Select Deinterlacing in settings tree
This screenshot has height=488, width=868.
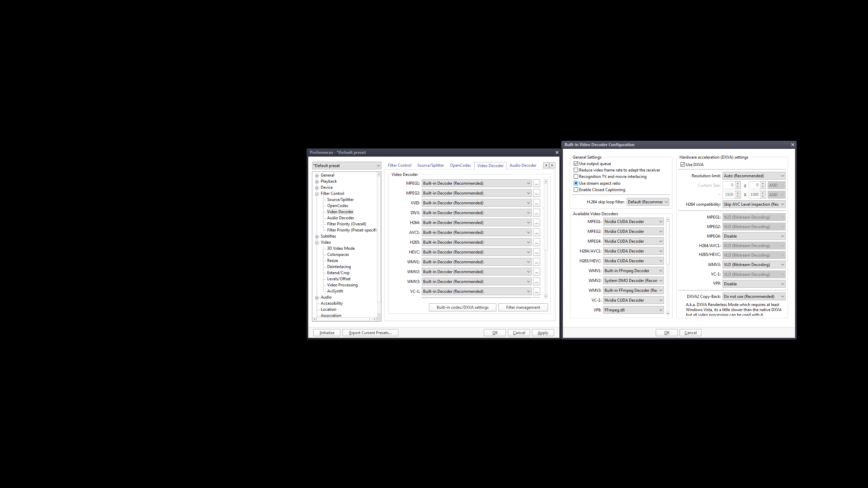(339, 267)
